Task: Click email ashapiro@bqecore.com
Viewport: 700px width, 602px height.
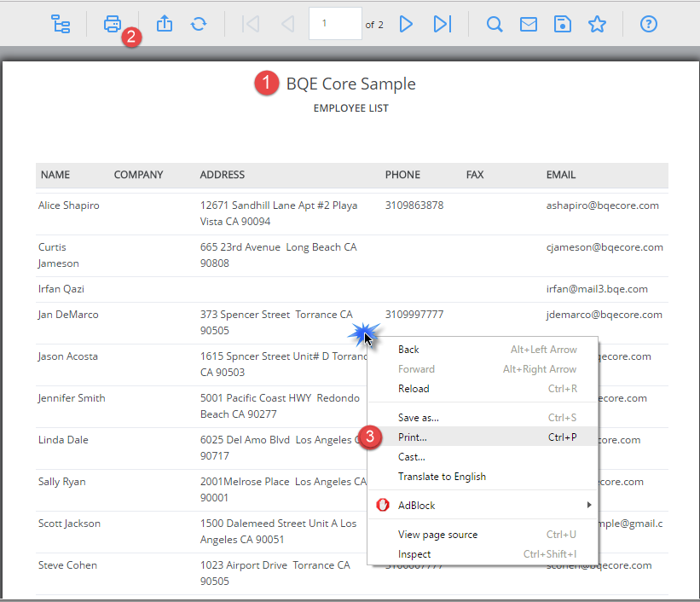Action: click(x=602, y=205)
